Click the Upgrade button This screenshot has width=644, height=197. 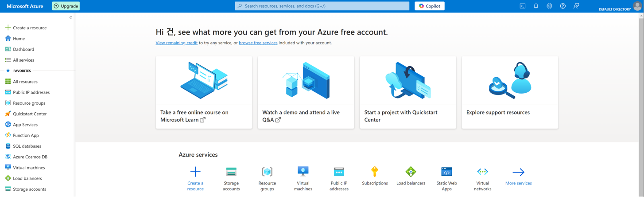66,6
